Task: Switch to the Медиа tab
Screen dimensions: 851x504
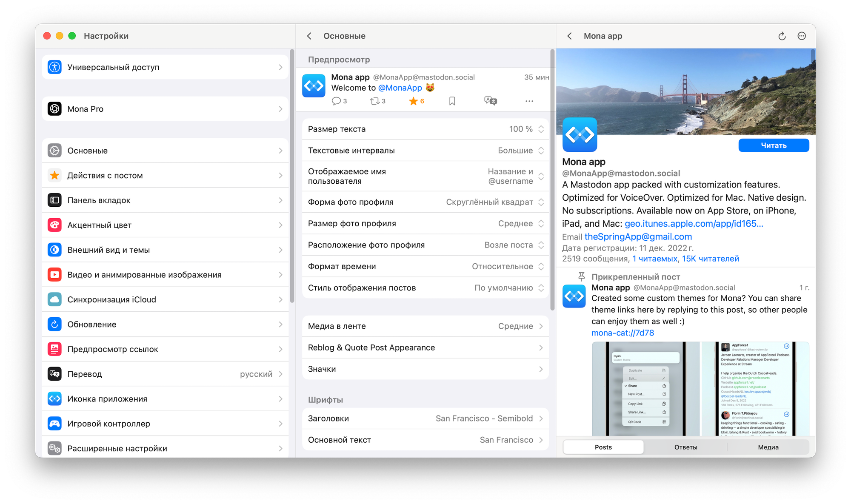Action: click(x=768, y=447)
